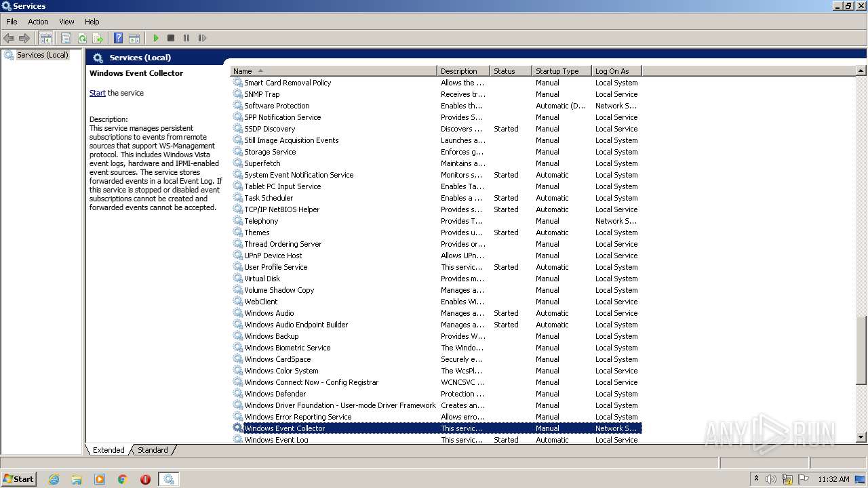
Task: Sort by the Startup Type column header
Action: 561,71
